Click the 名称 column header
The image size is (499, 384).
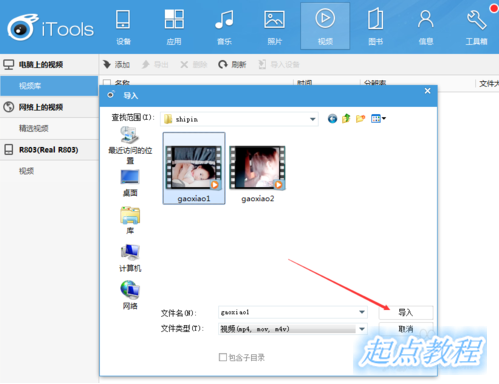pos(122,82)
